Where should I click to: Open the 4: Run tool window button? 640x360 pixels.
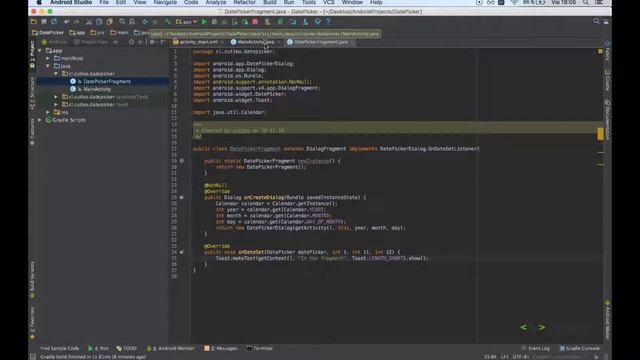pyautogui.click(x=98, y=349)
